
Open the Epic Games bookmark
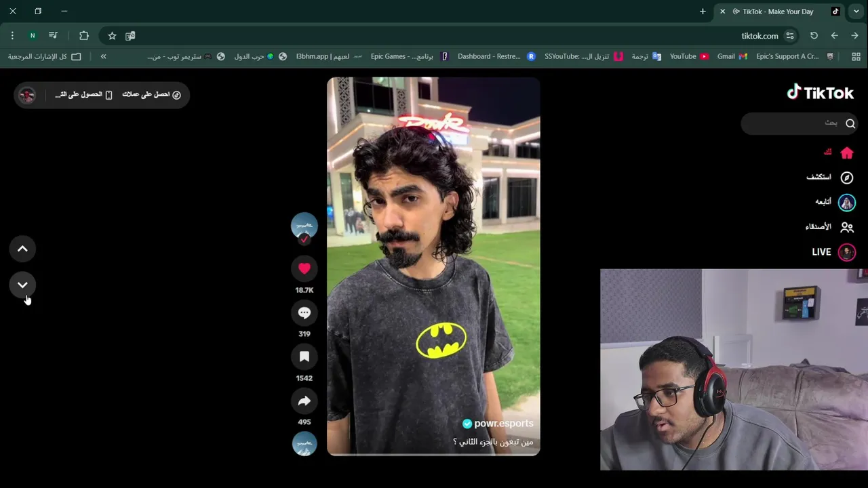click(x=410, y=56)
